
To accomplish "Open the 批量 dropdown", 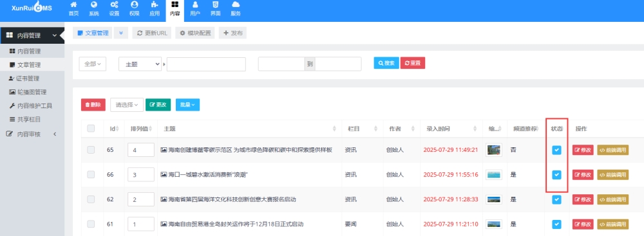I will point(187,105).
